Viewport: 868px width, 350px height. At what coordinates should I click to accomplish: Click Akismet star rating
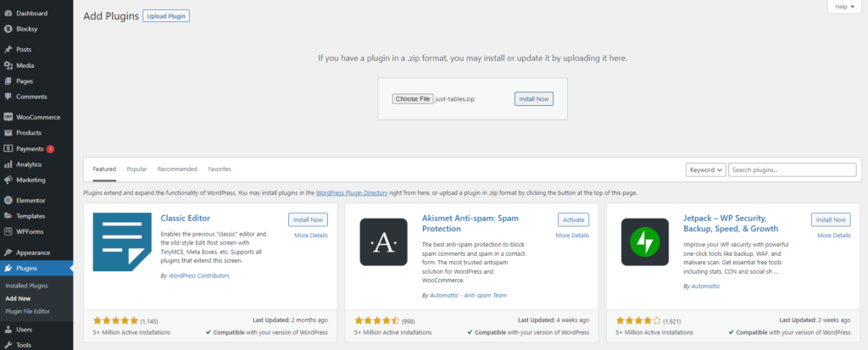click(x=377, y=320)
